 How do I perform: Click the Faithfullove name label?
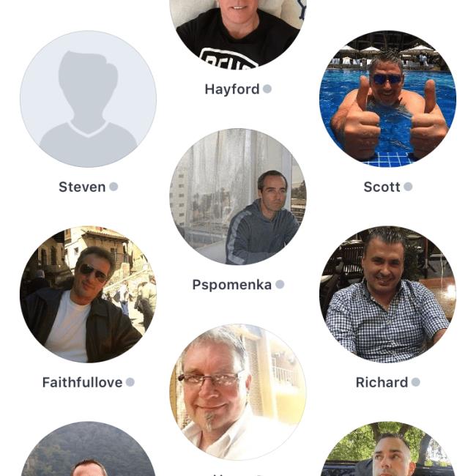[x=82, y=382]
